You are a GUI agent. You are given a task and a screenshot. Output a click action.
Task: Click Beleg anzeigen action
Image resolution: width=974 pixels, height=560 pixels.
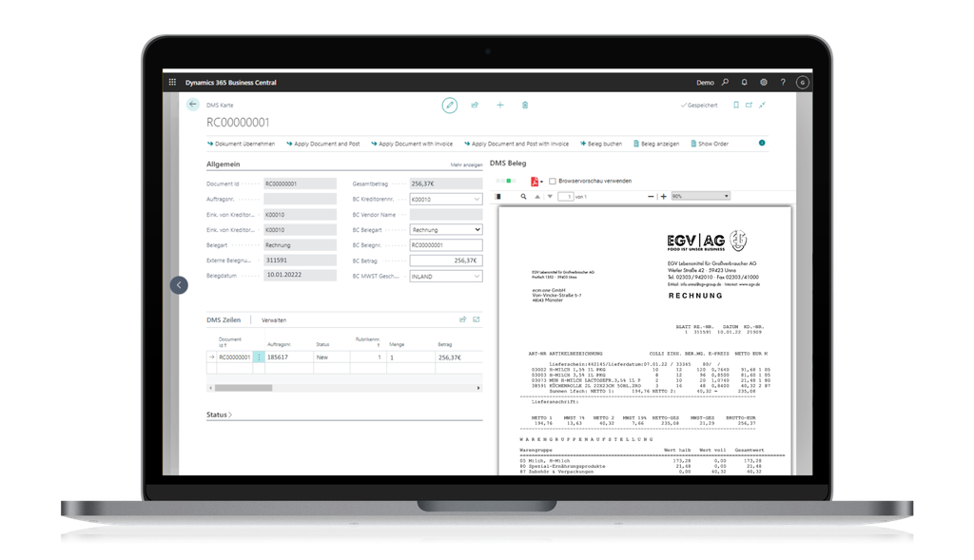point(656,144)
